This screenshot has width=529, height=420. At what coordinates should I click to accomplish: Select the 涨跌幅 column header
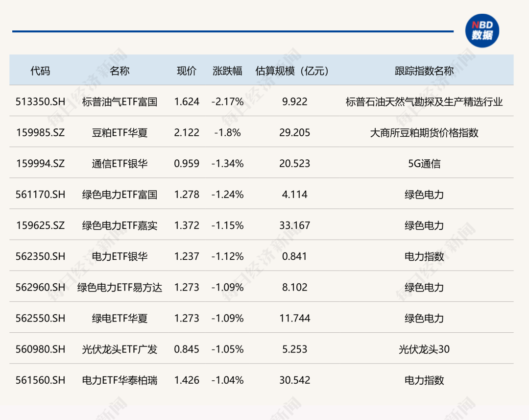tap(227, 71)
